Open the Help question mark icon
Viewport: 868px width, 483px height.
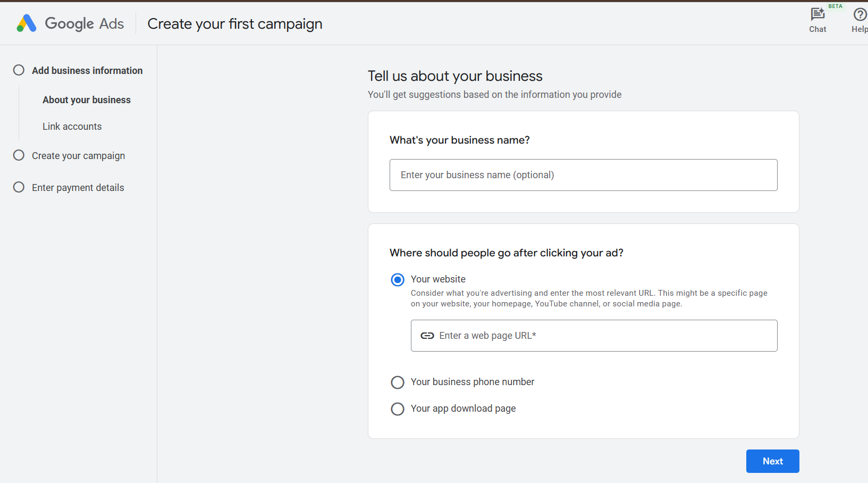(859, 14)
